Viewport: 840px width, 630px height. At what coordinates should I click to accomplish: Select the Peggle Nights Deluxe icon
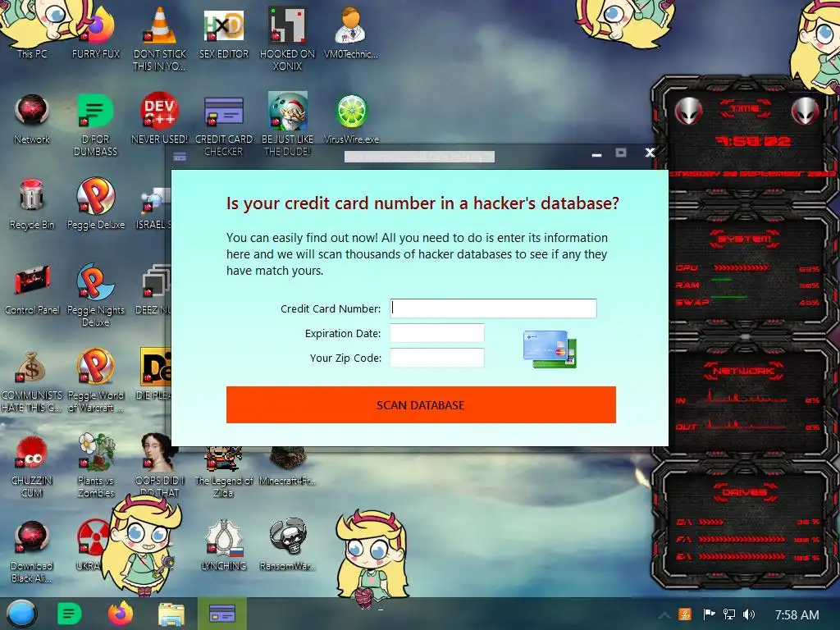[x=95, y=294]
